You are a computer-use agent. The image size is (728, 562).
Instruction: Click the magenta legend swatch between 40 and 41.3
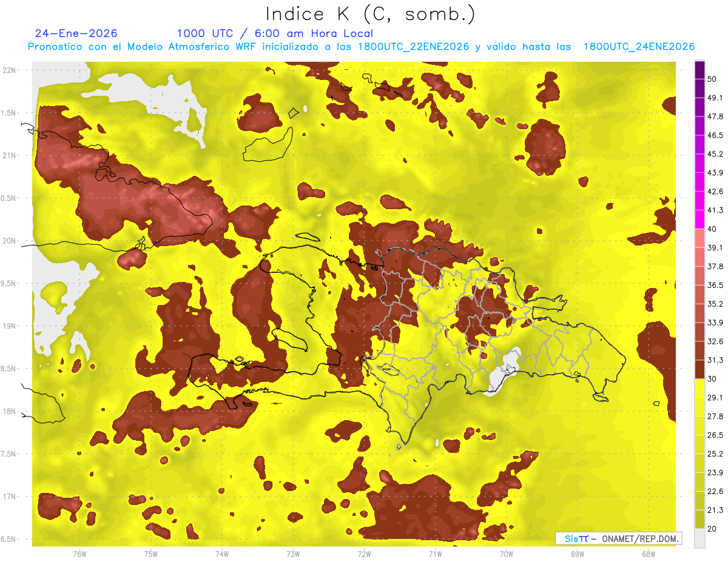[699, 219]
